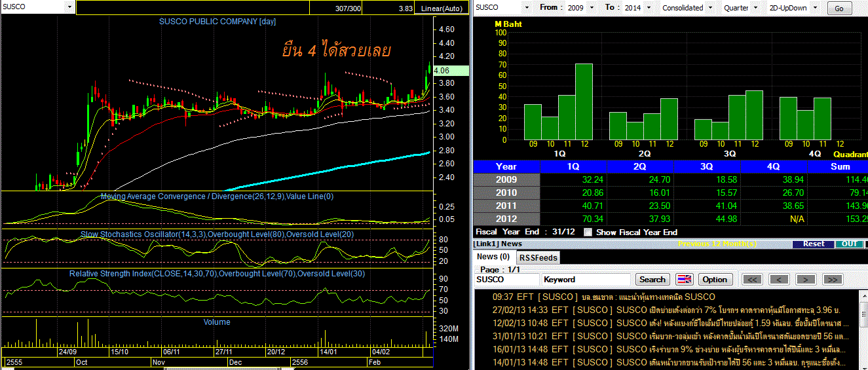Click the Go button
This screenshot has width=868, height=370.
(x=840, y=8)
